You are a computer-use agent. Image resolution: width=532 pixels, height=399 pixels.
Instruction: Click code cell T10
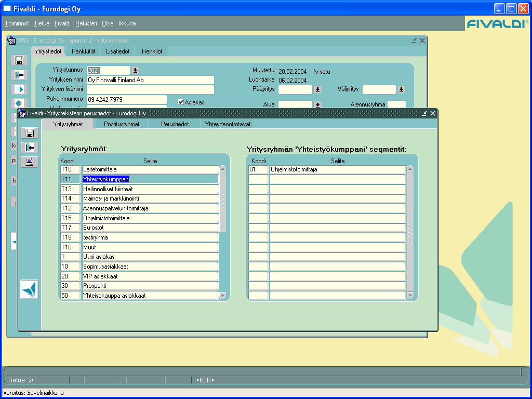[x=70, y=169]
